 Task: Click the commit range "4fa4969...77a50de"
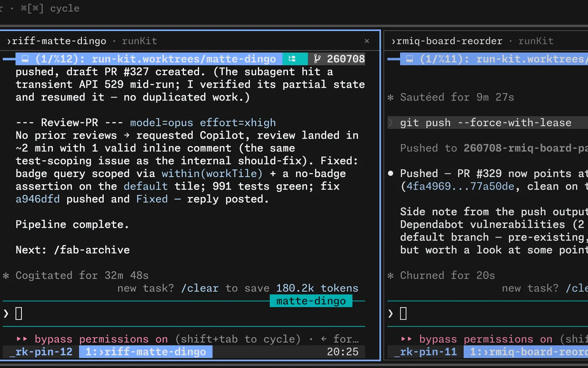(x=460, y=186)
